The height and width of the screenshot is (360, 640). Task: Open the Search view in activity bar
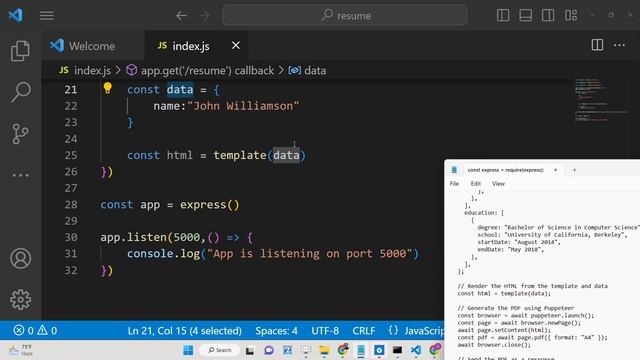click(20, 92)
